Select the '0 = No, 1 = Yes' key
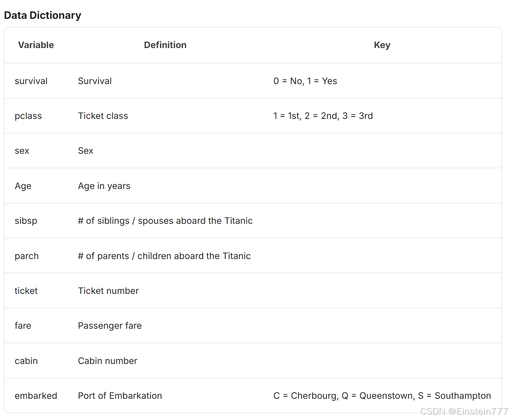Image resolution: width=510 pixels, height=420 pixels. (305, 81)
